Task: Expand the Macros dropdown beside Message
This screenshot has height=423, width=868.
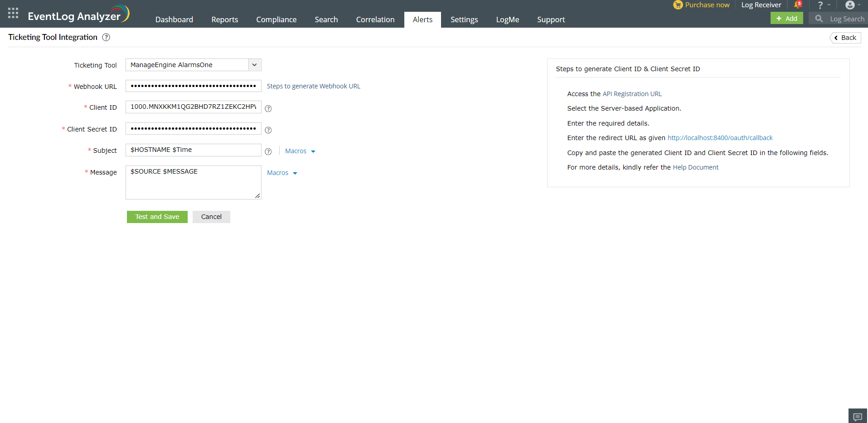Action: pyautogui.click(x=281, y=173)
